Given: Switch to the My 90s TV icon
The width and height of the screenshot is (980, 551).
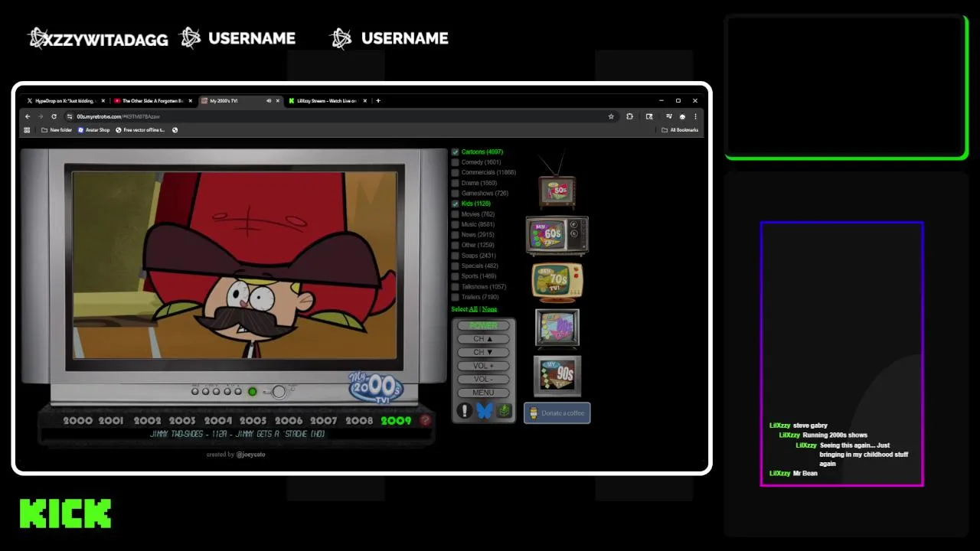Looking at the screenshot, I should tap(557, 375).
